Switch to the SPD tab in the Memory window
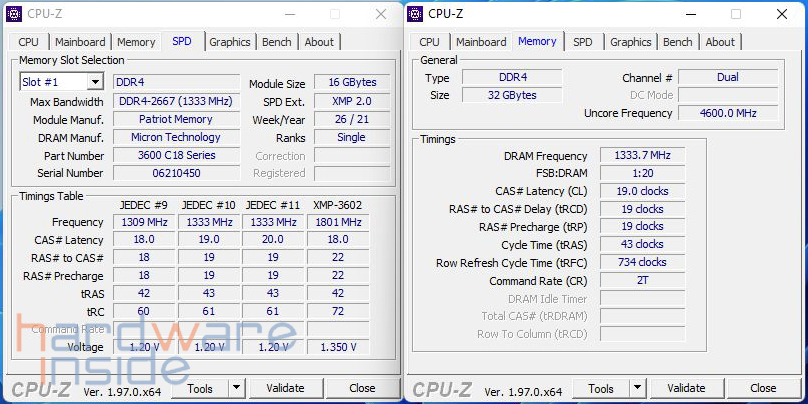 coord(583,42)
